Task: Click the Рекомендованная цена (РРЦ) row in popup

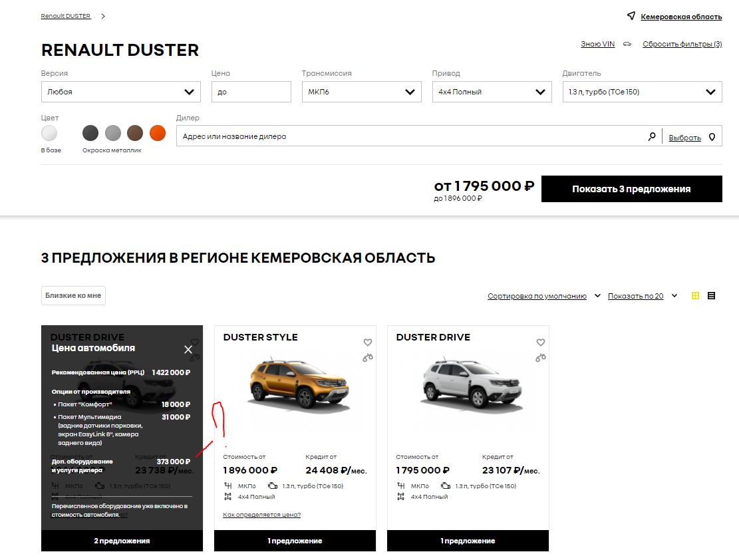Action: pyautogui.click(x=121, y=372)
